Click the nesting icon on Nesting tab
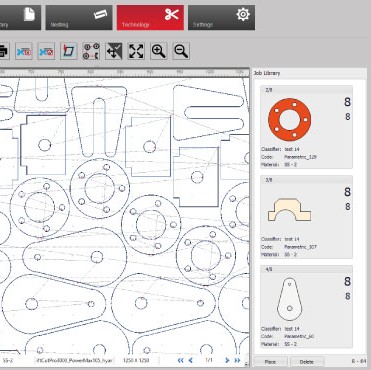Image resolution: width=371 pixels, height=370 pixels. tap(100, 14)
